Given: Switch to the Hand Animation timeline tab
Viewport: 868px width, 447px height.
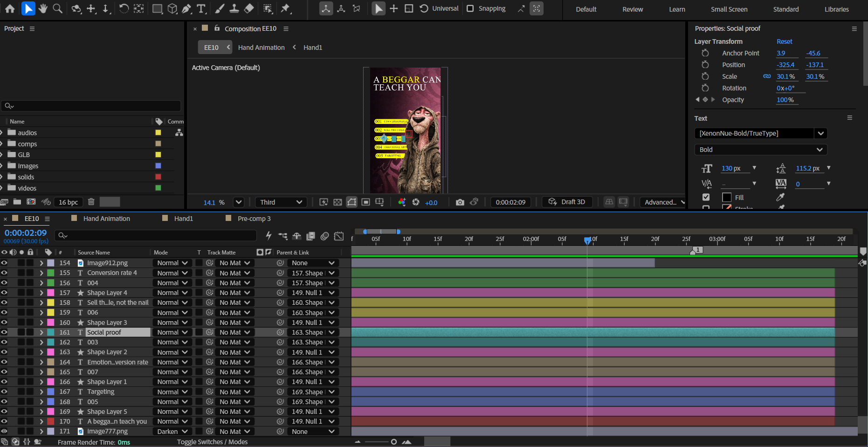Looking at the screenshot, I should (x=106, y=219).
